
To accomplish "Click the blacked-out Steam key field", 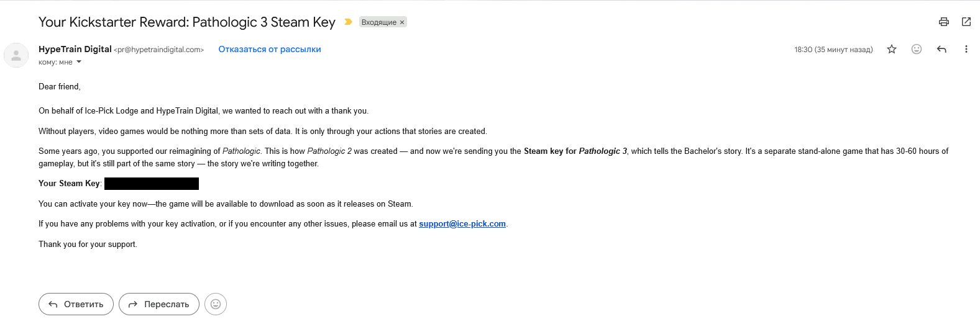I will coord(152,184).
